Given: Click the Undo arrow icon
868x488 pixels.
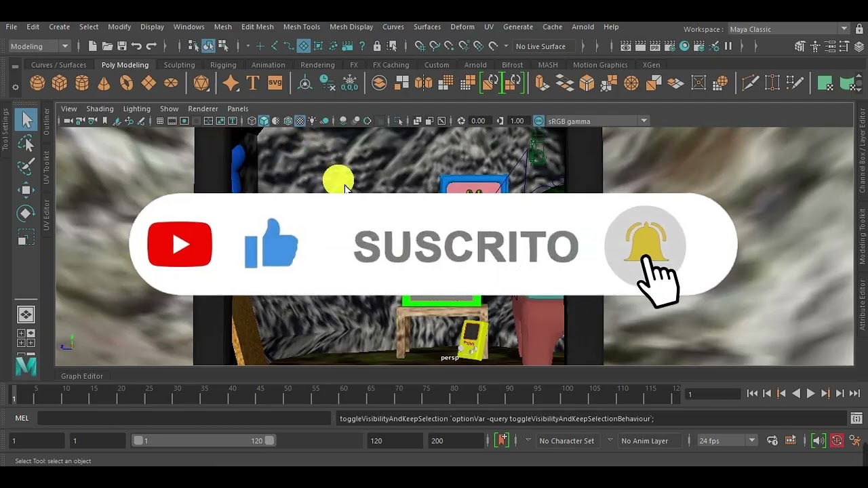Looking at the screenshot, I should pos(136,46).
